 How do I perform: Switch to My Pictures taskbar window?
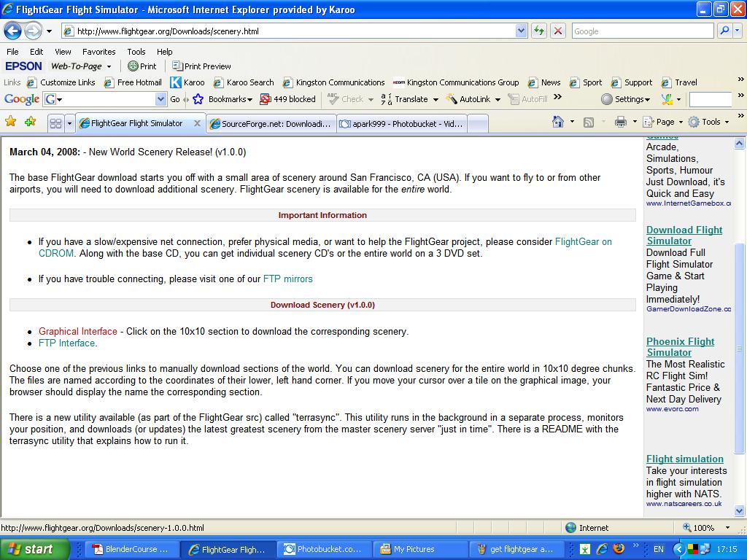click(x=421, y=549)
